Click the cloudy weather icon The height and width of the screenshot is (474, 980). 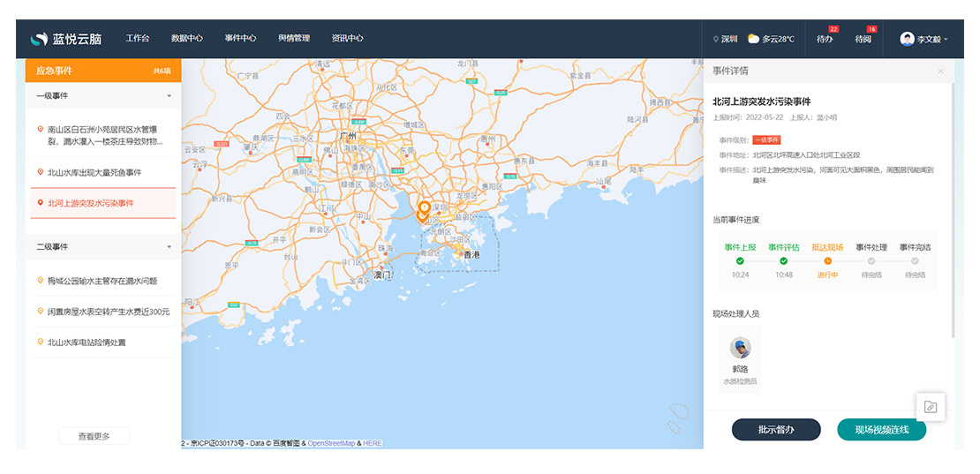tap(753, 39)
